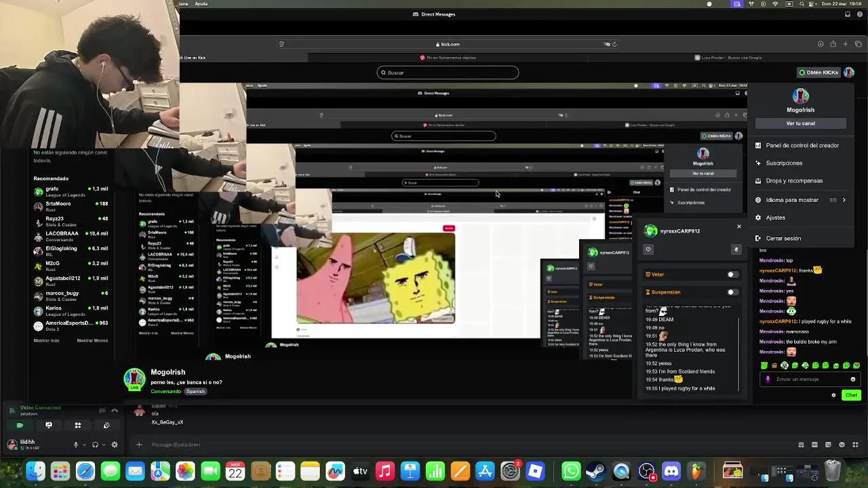868x488 pixels.
Task: Click Mostrar Menos under recommended channels
Action: (x=92, y=340)
